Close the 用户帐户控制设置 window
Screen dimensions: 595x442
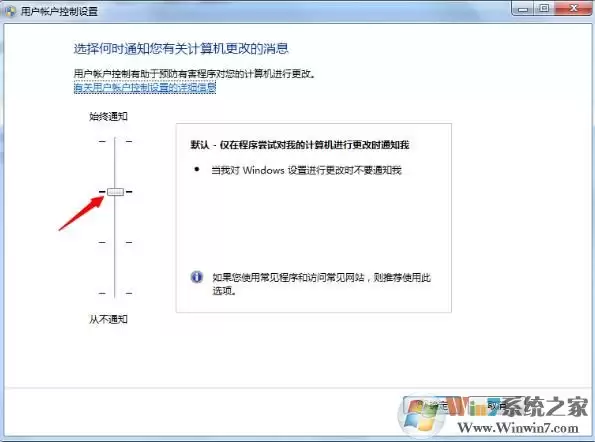(x=573, y=8)
